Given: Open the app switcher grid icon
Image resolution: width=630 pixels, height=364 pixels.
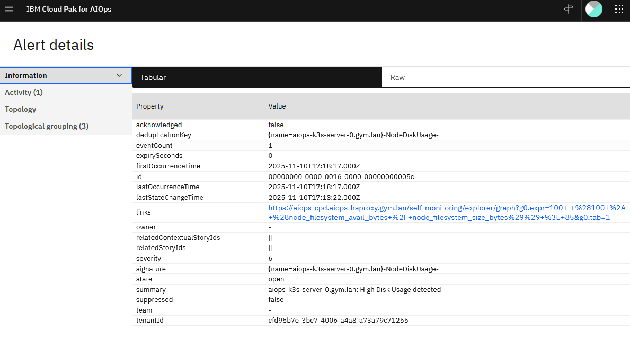Looking at the screenshot, I should (618, 9).
